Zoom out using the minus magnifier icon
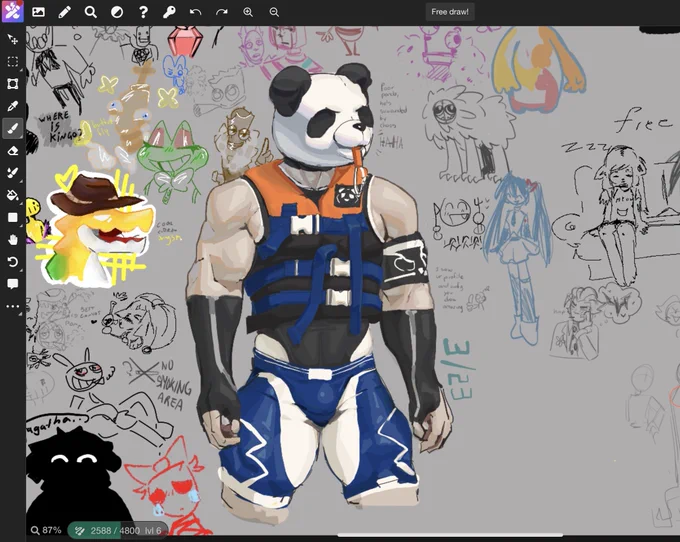680x542 pixels. [274, 12]
